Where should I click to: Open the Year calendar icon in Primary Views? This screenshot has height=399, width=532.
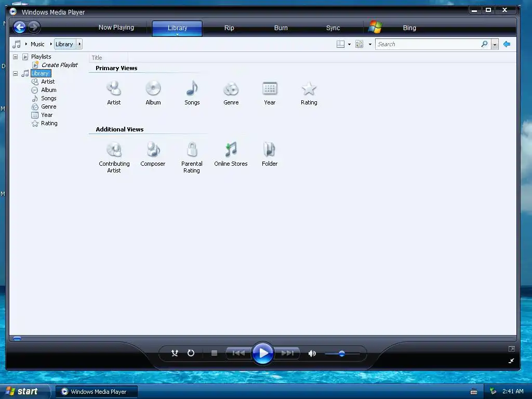point(270,88)
